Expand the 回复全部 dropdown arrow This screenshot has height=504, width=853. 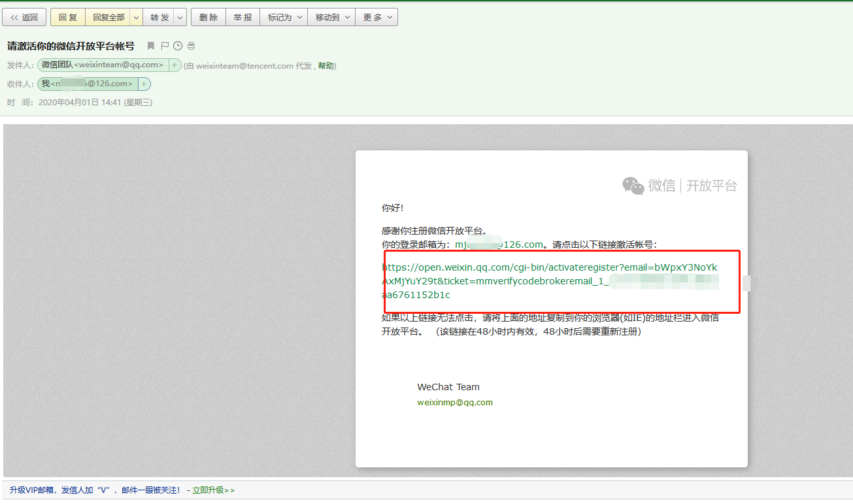point(136,18)
